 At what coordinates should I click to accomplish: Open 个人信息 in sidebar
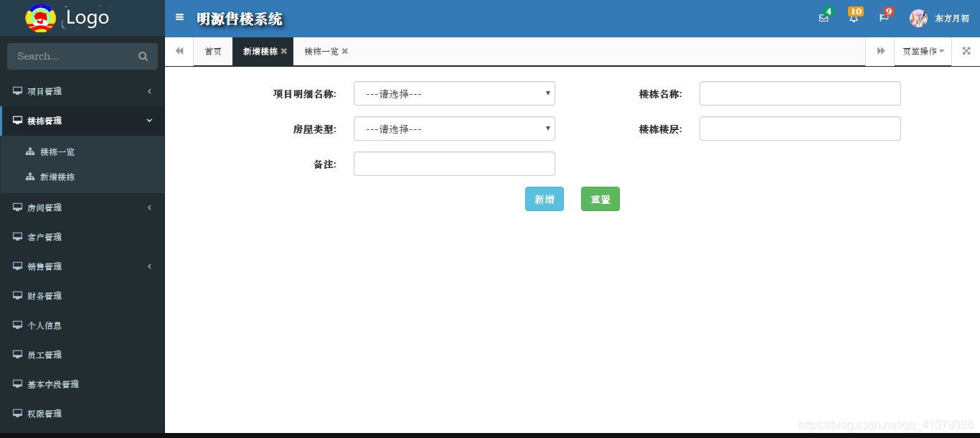tap(83, 325)
